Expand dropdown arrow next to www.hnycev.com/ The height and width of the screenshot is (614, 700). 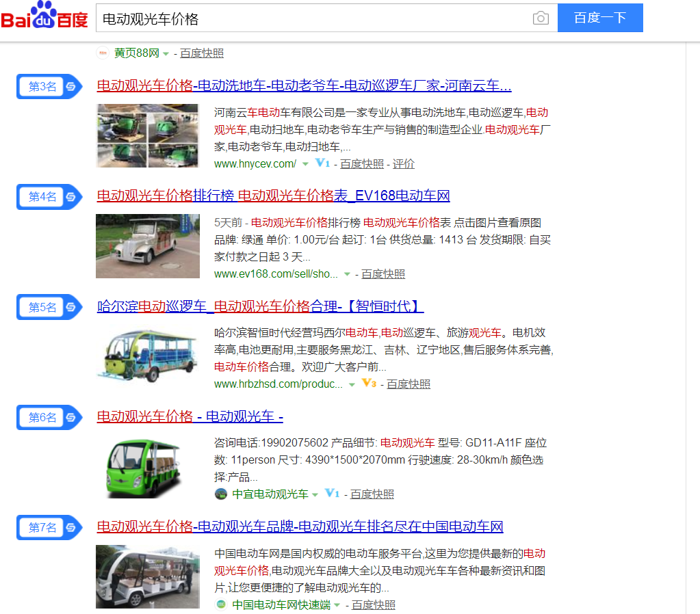click(x=305, y=164)
